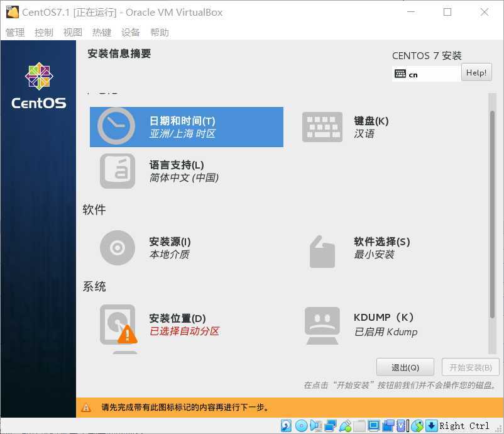Open the 软件选择 package icon
Screen dimensions: 504x434
pyautogui.click(x=322, y=252)
